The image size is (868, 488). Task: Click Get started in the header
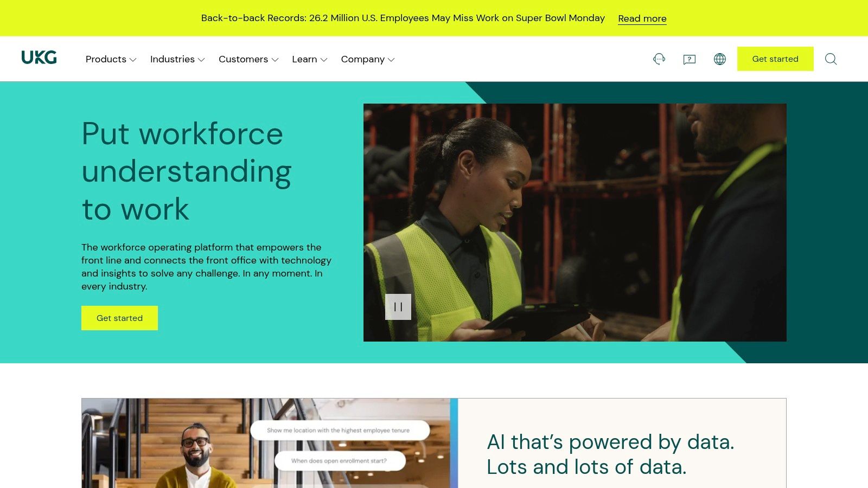click(x=775, y=59)
